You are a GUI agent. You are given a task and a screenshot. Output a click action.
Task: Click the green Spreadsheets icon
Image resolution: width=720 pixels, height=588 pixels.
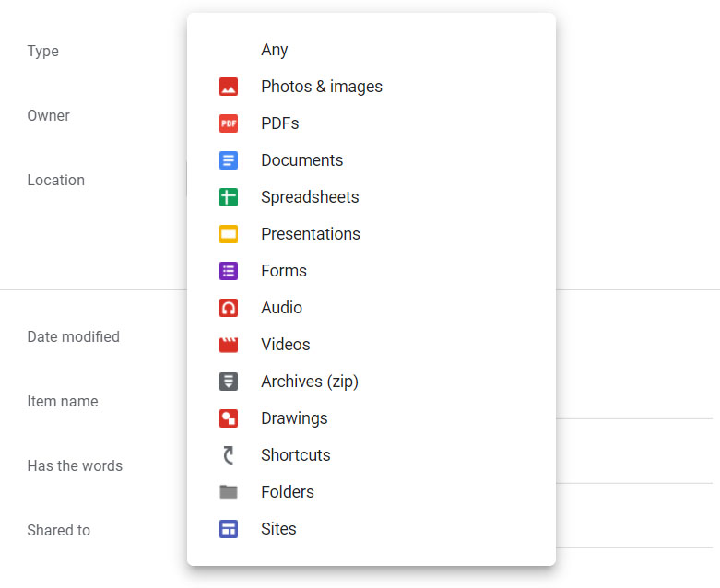[229, 197]
